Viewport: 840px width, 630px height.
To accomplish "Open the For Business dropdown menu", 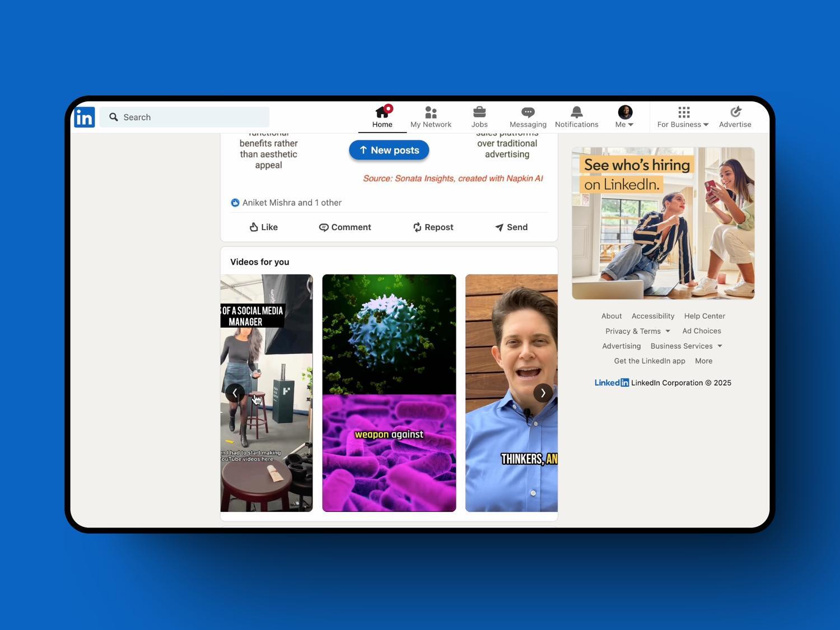I will tap(683, 117).
